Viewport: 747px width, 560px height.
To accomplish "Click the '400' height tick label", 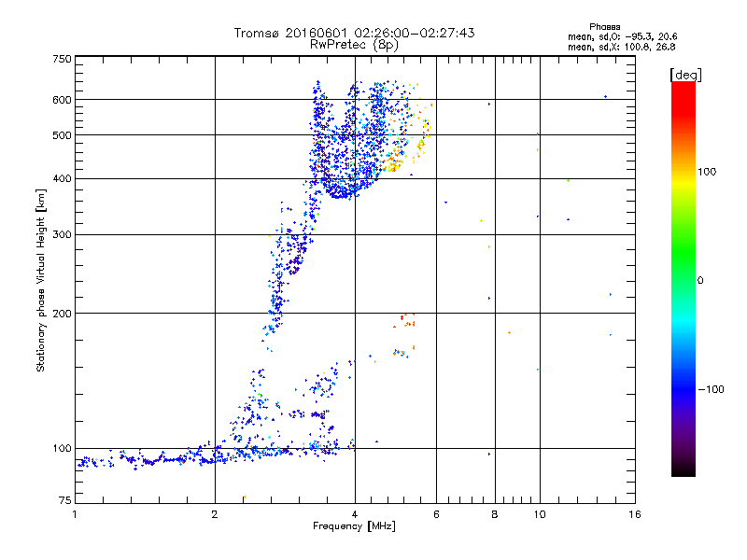I will click(x=62, y=178).
